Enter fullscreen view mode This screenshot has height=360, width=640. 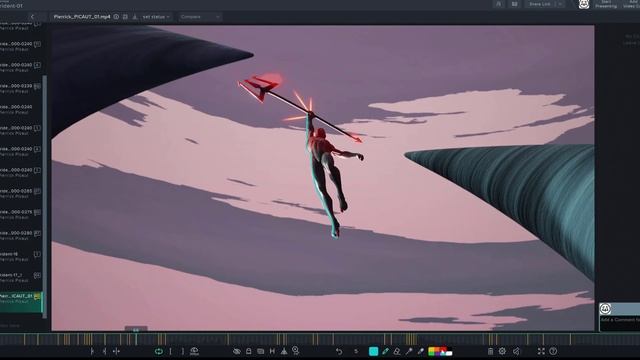point(541,351)
